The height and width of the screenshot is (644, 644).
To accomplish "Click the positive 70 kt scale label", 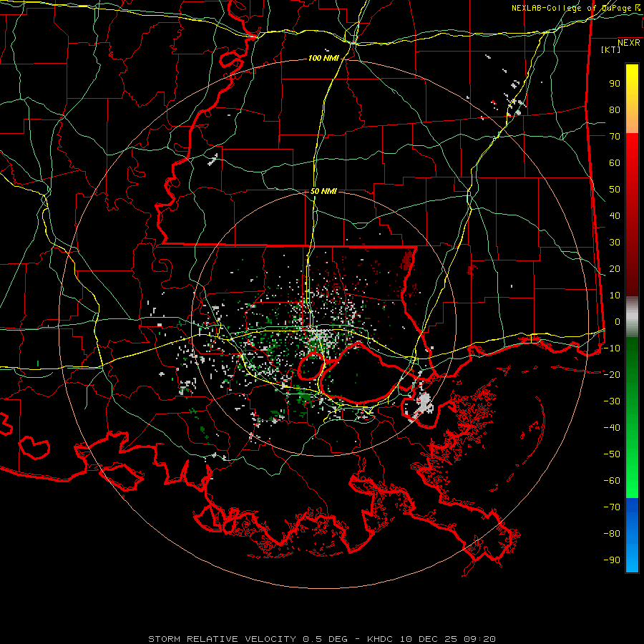I will (x=615, y=137).
